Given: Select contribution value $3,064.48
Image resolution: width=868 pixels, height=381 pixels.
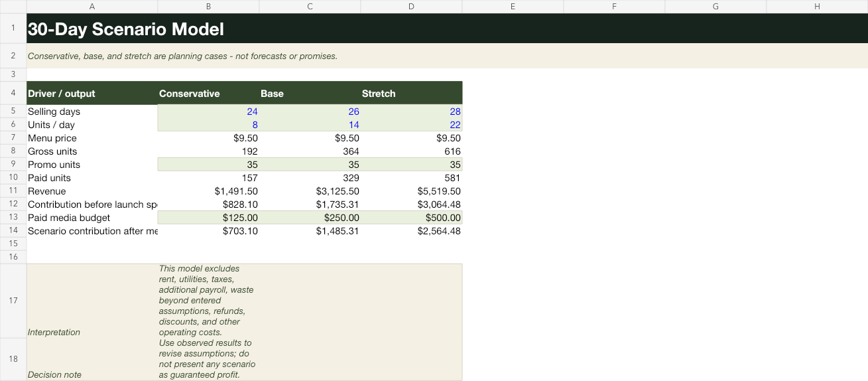Looking at the screenshot, I should (411, 204).
